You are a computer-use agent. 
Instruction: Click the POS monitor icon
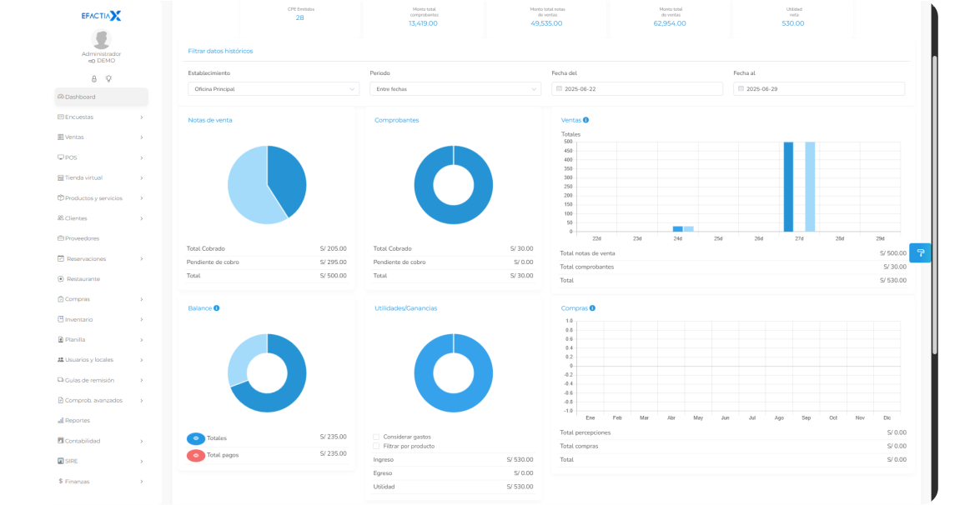61,157
